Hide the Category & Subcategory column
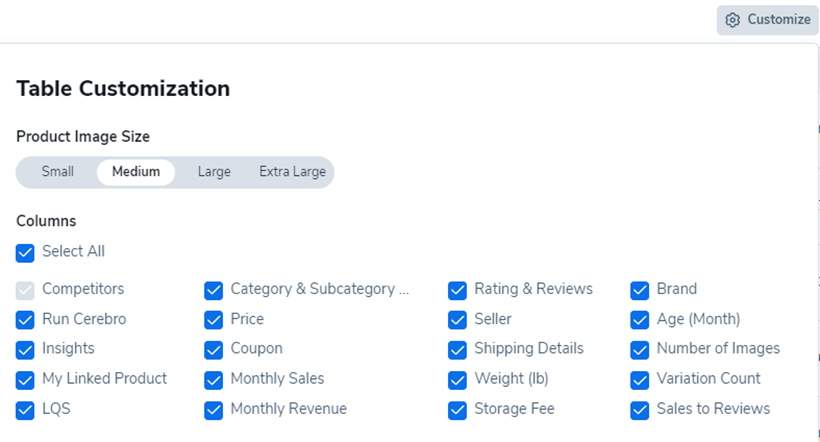This screenshot has width=820, height=442. pyautogui.click(x=213, y=290)
